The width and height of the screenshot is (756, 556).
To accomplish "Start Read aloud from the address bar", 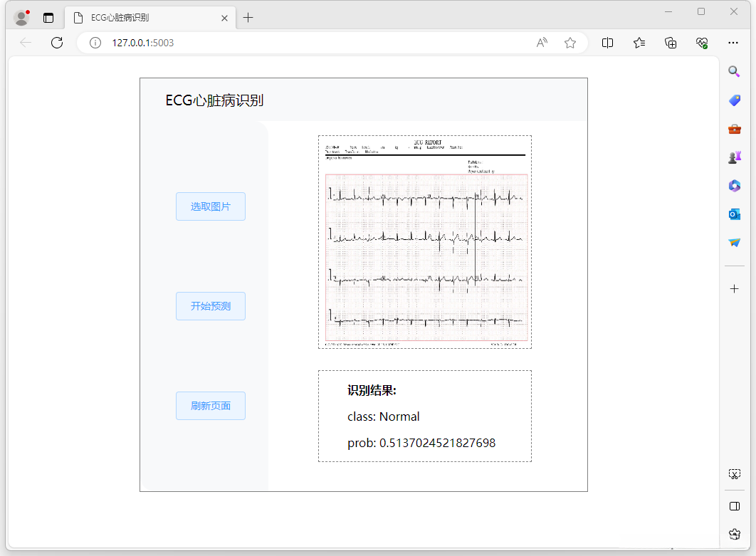I will point(542,43).
